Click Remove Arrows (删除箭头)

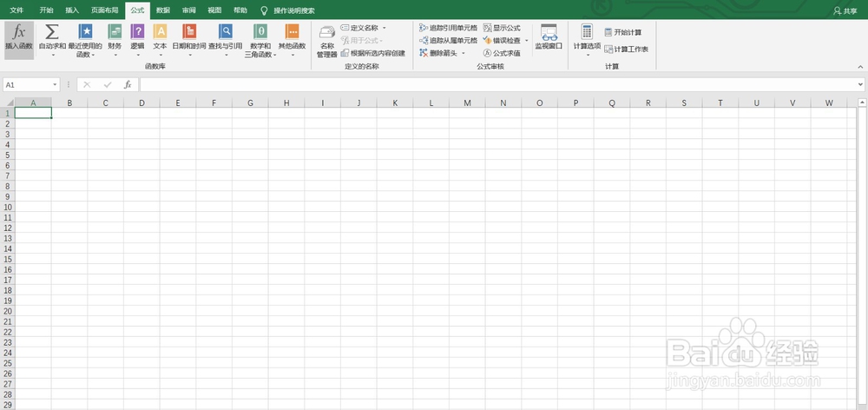point(438,53)
